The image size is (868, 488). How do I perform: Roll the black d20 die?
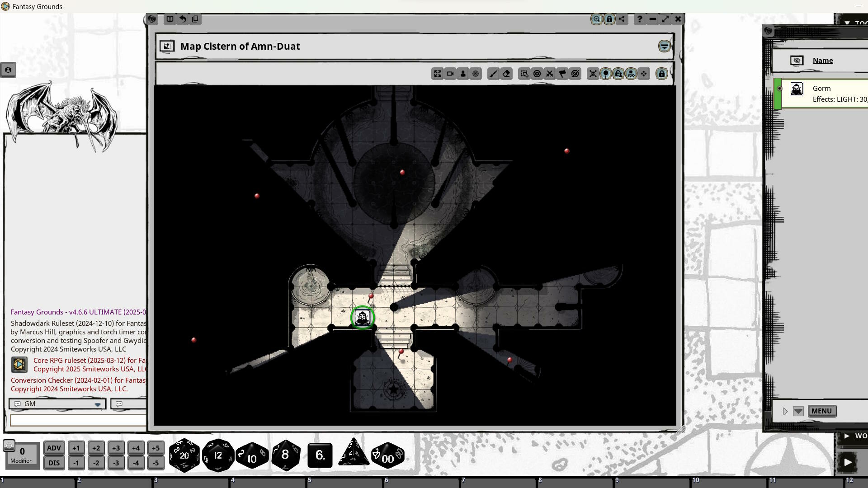[x=184, y=455]
